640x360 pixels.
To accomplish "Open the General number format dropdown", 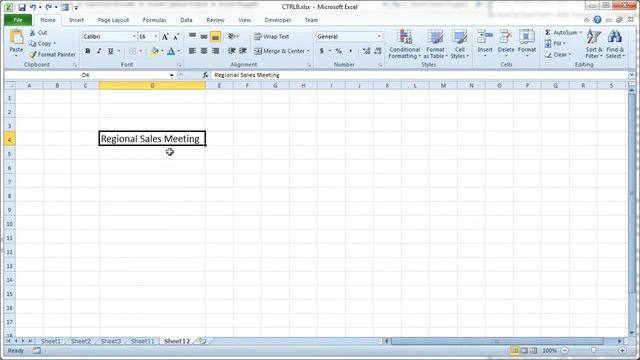I will point(379,36).
